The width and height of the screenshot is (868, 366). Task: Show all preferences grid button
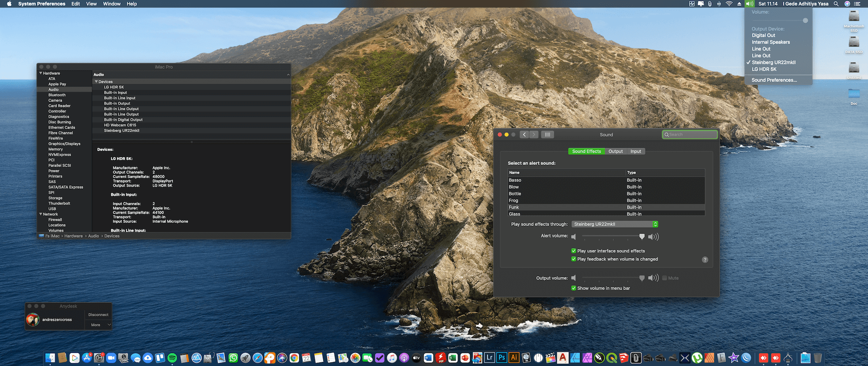pos(547,135)
